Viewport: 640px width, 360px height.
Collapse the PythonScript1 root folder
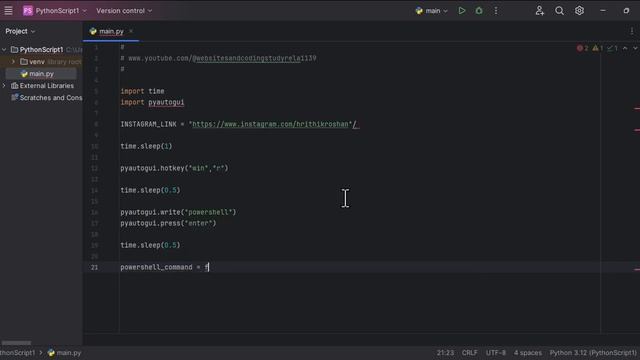tap(4, 49)
